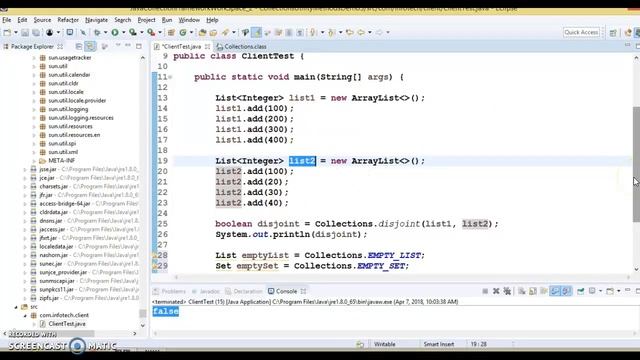Click the New file toolbar icon

(7, 32)
